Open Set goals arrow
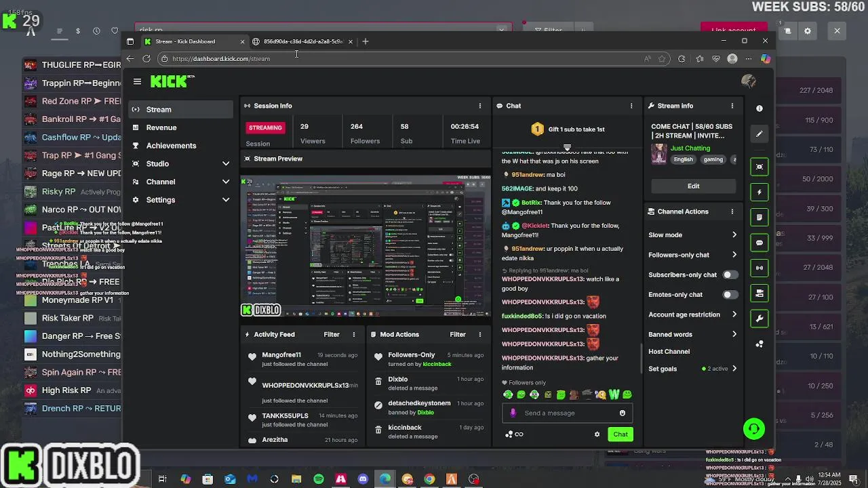 734,369
